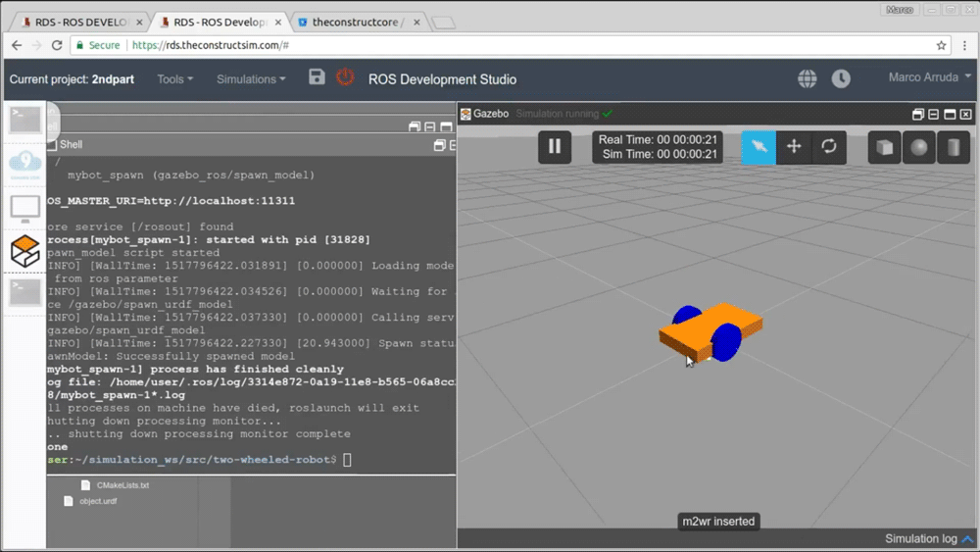Screen dimensions: 980x552
Task: Click the Real Time / Sim Time display
Action: coord(658,147)
